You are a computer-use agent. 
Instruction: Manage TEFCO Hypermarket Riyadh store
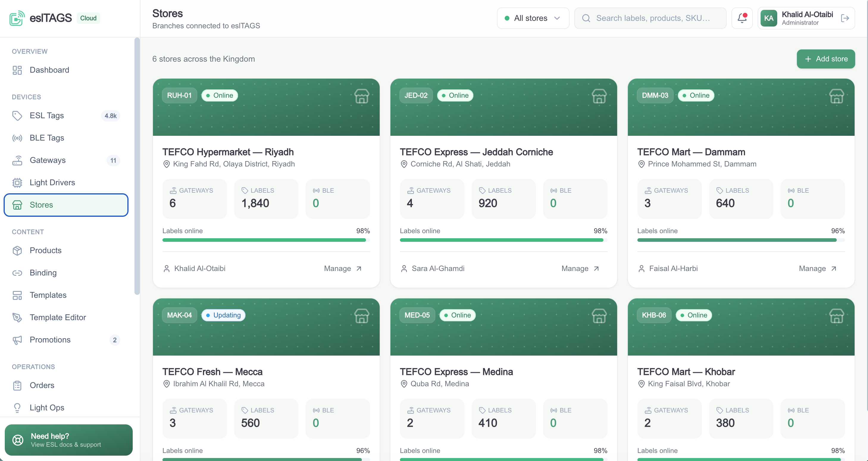point(343,268)
